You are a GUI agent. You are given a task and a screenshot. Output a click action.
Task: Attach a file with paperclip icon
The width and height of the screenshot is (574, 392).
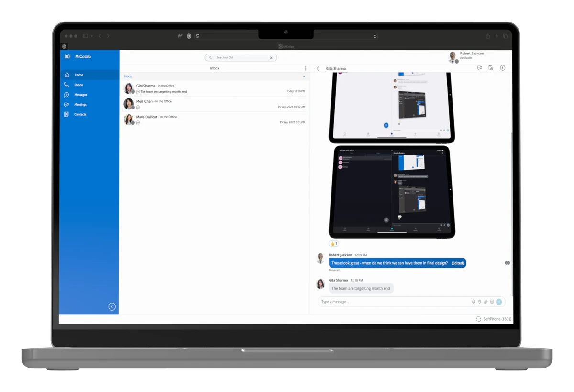[x=486, y=302]
